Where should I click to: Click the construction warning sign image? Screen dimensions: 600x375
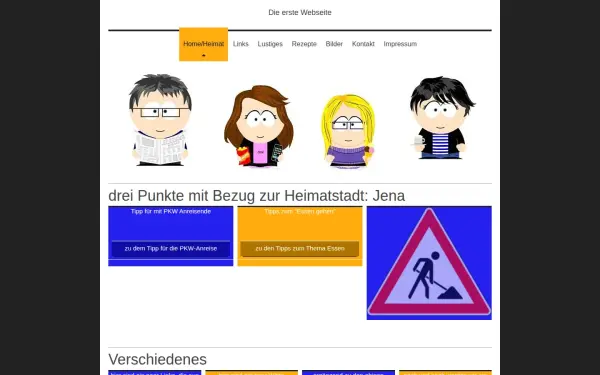point(429,263)
